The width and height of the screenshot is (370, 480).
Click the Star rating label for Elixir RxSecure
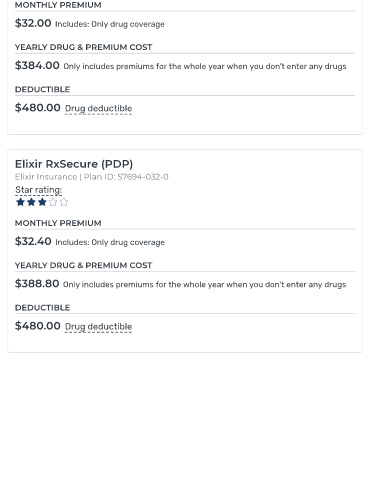(39, 190)
